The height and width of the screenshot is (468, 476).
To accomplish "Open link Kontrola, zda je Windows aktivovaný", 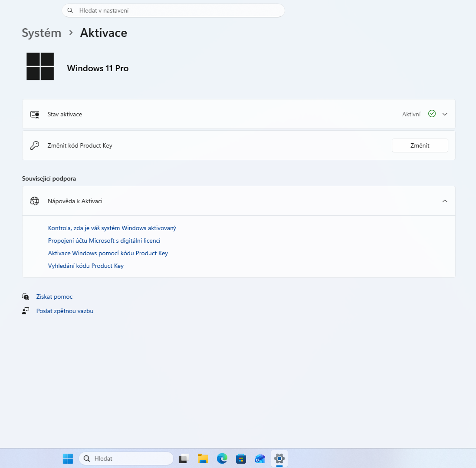I will [112, 228].
